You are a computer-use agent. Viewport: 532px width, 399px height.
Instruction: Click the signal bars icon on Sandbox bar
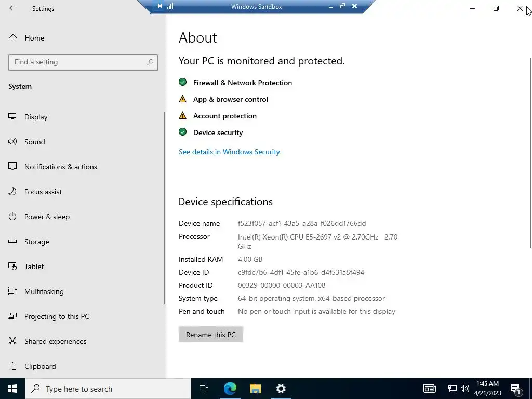pyautogui.click(x=170, y=6)
